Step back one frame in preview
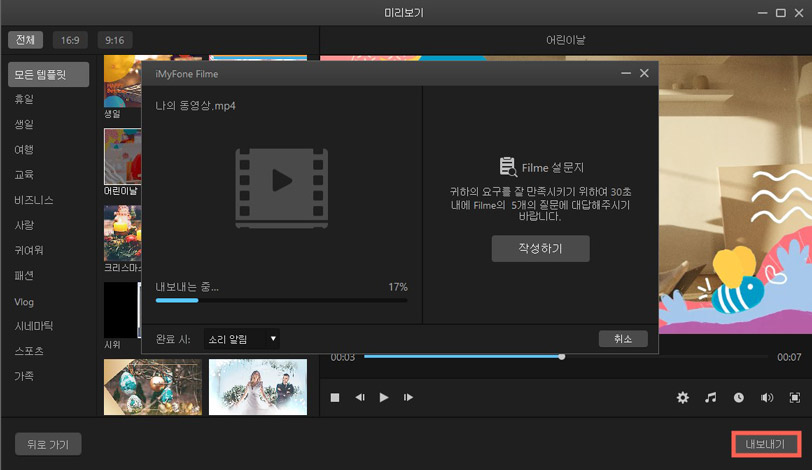 point(360,398)
